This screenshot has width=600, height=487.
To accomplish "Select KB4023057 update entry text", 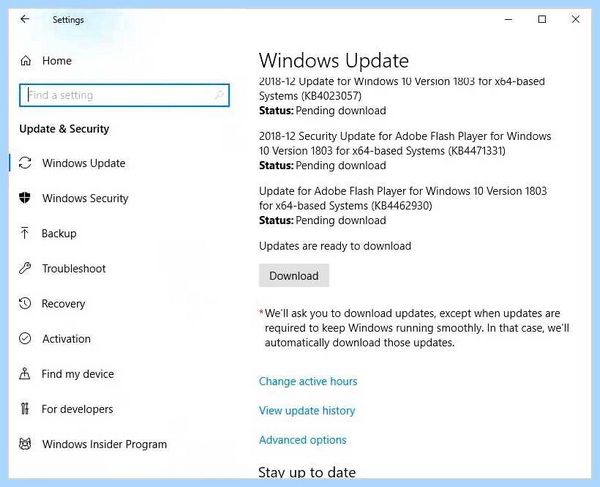I will [402, 89].
